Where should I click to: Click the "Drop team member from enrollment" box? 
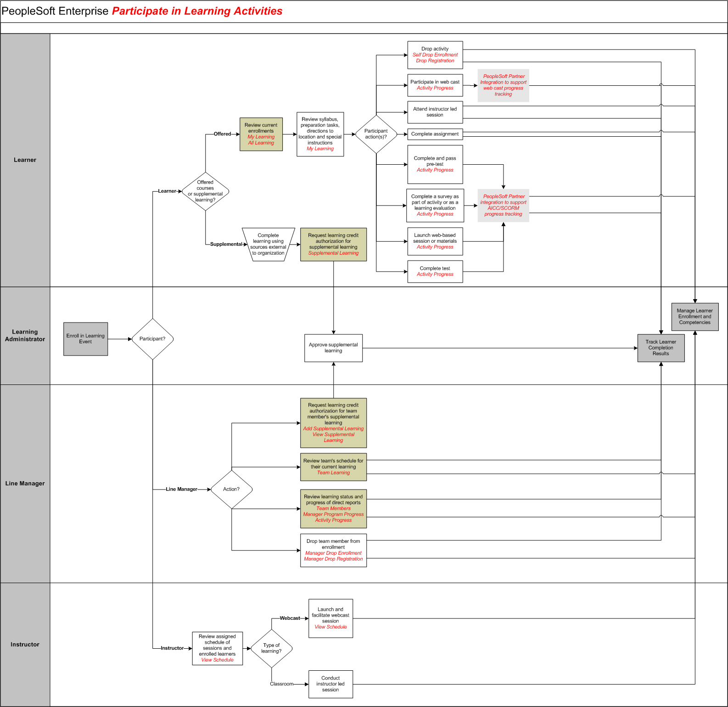point(334,551)
